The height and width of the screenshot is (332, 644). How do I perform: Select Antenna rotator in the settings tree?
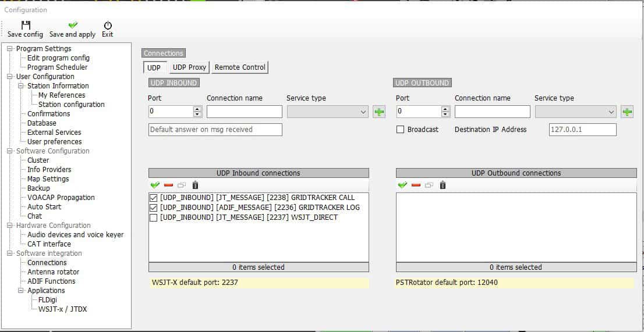(53, 272)
